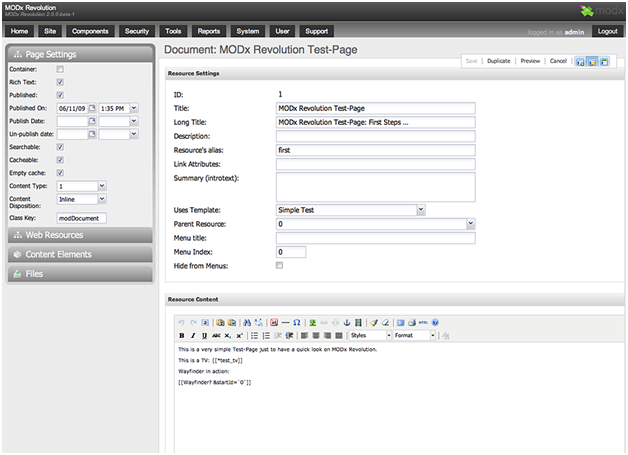Click the Logout button

(x=607, y=32)
